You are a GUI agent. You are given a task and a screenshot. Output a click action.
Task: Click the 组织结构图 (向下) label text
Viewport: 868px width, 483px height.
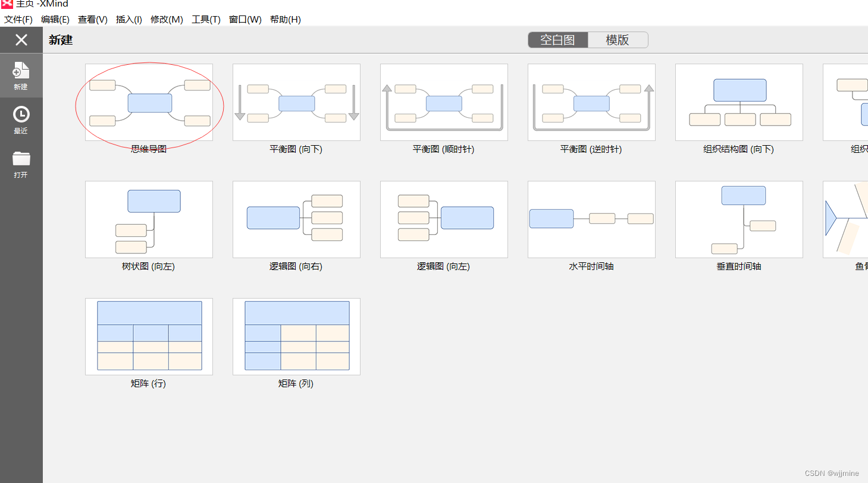(739, 149)
